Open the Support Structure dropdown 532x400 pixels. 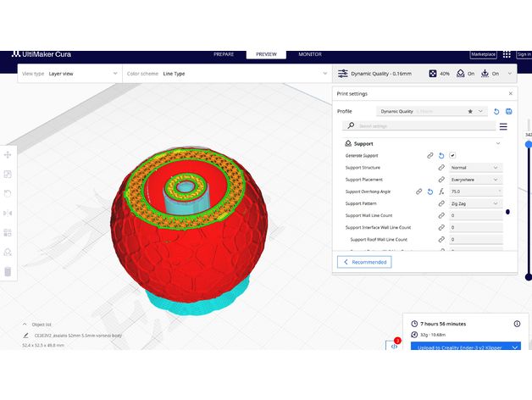pyautogui.click(x=475, y=168)
